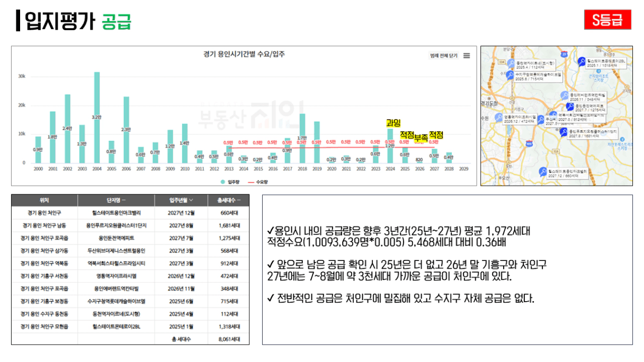The image size is (644, 362).
Task: Click the 위치 column header
Action: 44,201
